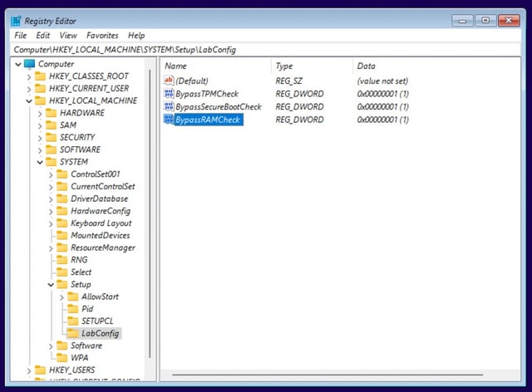532x392 pixels.
Task: Select the BypassTPMCheck value name
Action: click(207, 94)
